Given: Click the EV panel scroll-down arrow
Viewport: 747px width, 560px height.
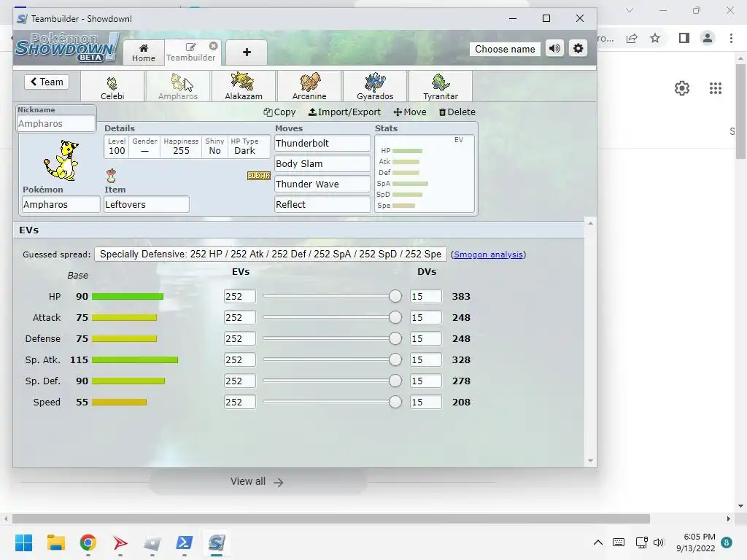Looking at the screenshot, I should click(x=591, y=461).
